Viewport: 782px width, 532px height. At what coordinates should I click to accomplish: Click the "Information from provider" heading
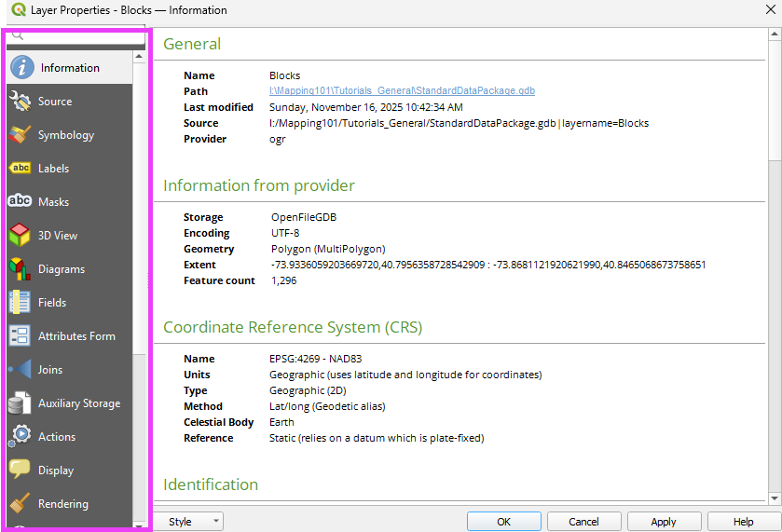(x=259, y=185)
